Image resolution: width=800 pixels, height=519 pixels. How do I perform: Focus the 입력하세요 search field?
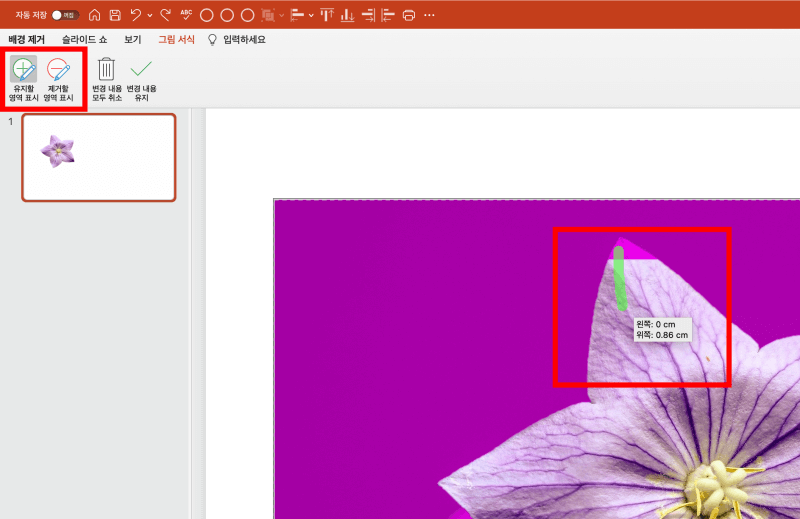pos(244,39)
